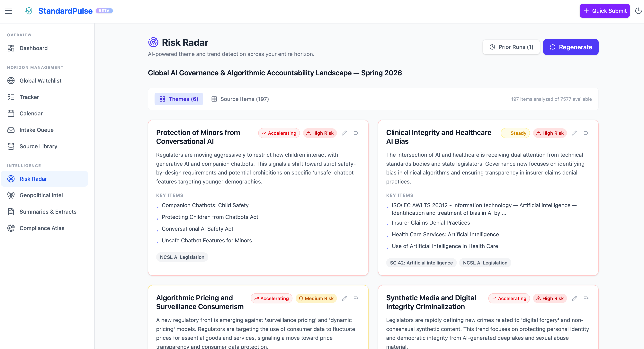Toggle the hamburger sidebar menu
644x349 pixels.
point(8,11)
